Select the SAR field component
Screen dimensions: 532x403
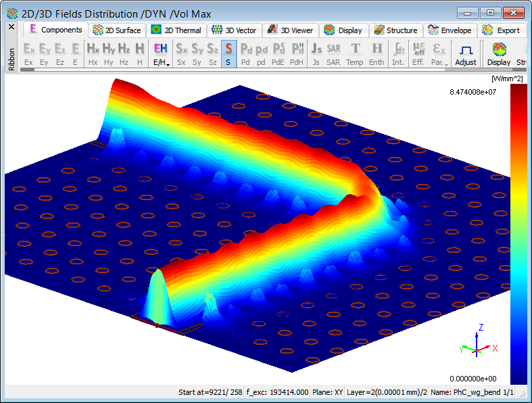point(333,54)
